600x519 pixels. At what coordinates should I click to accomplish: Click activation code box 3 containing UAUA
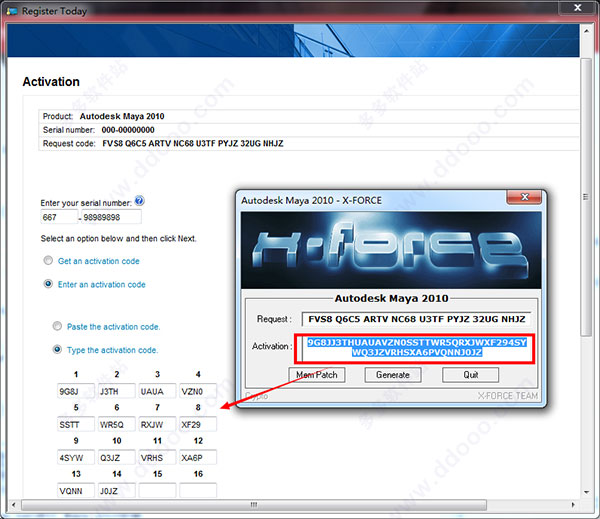(x=157, y=391)
